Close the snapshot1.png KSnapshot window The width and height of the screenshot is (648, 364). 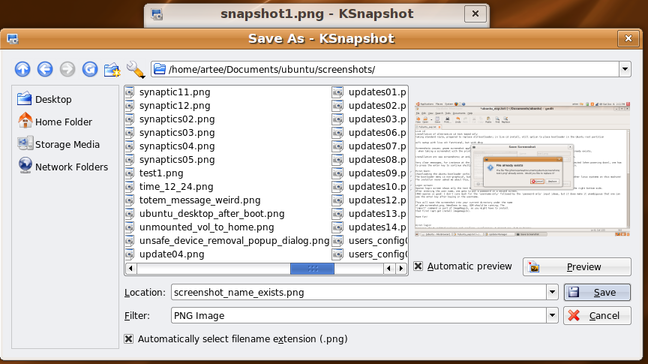click(x=475, y=14)
